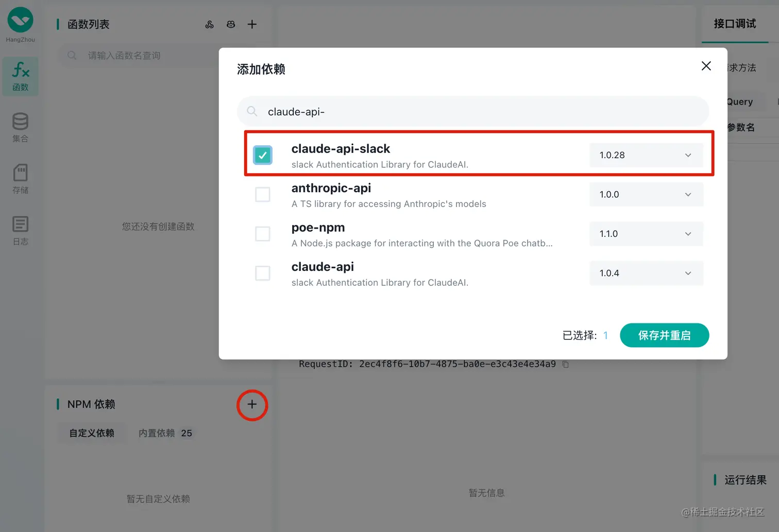Select the poe-npm checkbox
This screenshot has width=779, height=532.
click(x=263, y=233)
